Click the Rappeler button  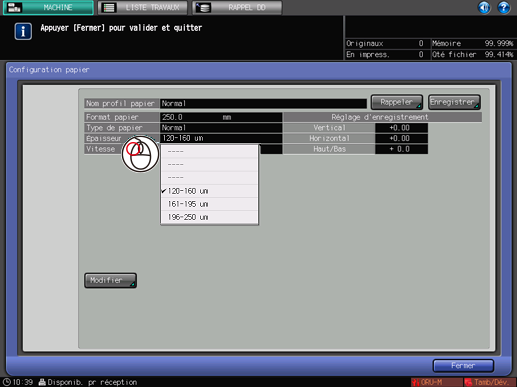click(x=397, y=102)
